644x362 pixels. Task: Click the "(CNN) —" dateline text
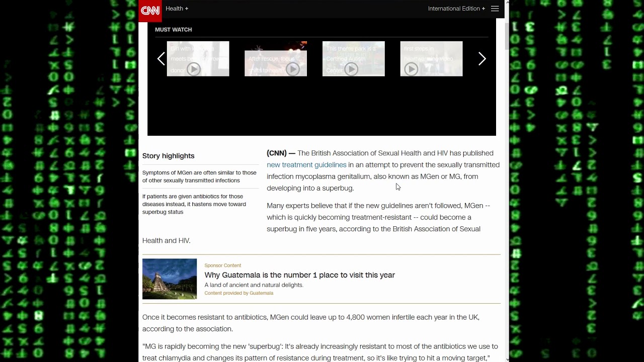pos(281,153)
